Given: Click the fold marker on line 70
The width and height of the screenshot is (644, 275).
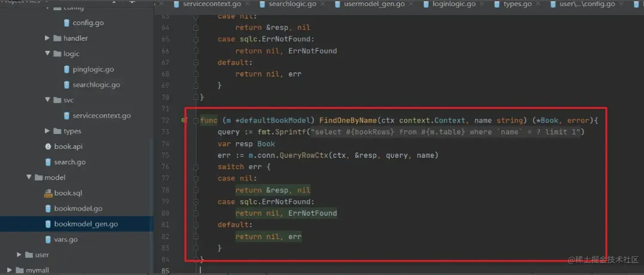Looking at the screenshot, I should click(x=196, y=97).
